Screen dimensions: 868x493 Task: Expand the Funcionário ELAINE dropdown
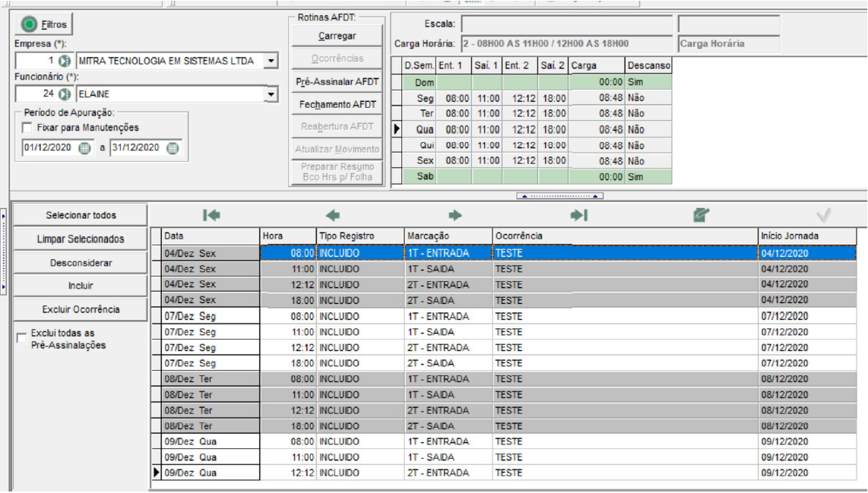[271, 94]
